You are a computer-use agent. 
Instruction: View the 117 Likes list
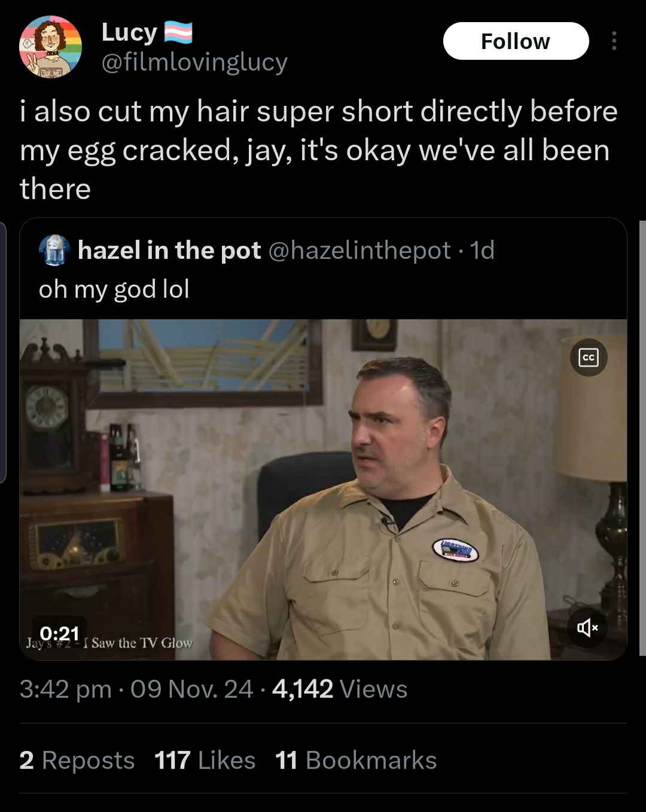coord(205,761)
